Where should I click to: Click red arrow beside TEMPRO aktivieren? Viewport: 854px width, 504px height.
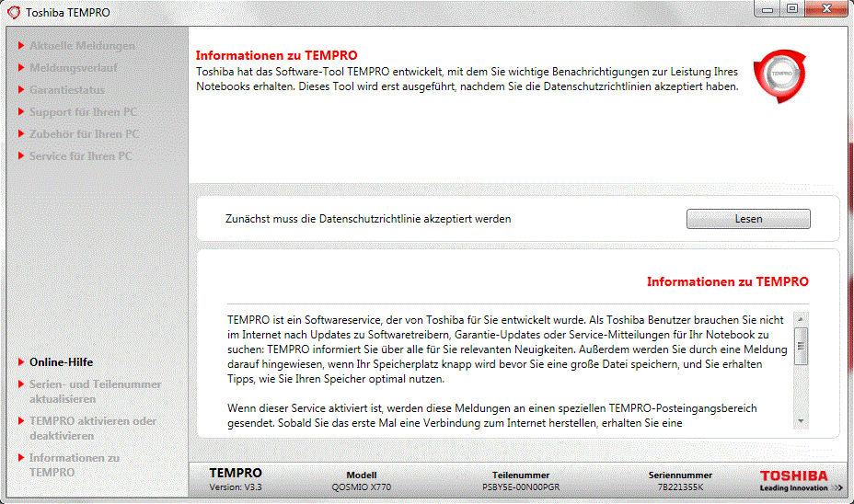point(21,420)
